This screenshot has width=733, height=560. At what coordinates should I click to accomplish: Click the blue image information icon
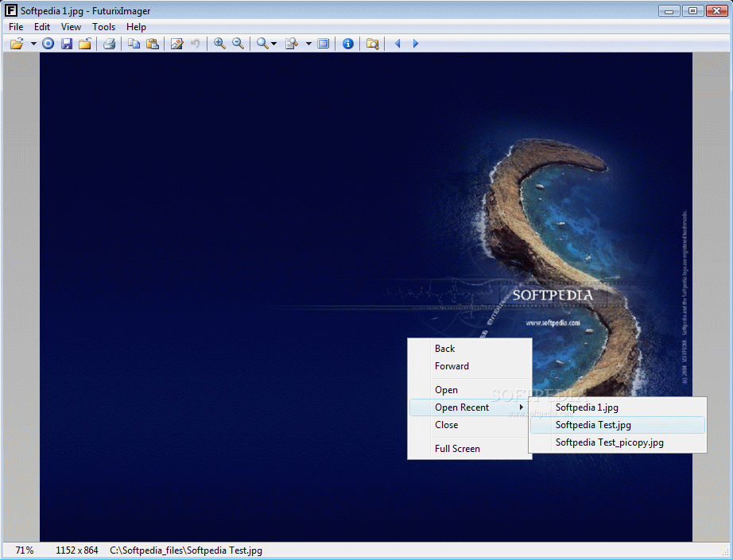pos(347,44)
